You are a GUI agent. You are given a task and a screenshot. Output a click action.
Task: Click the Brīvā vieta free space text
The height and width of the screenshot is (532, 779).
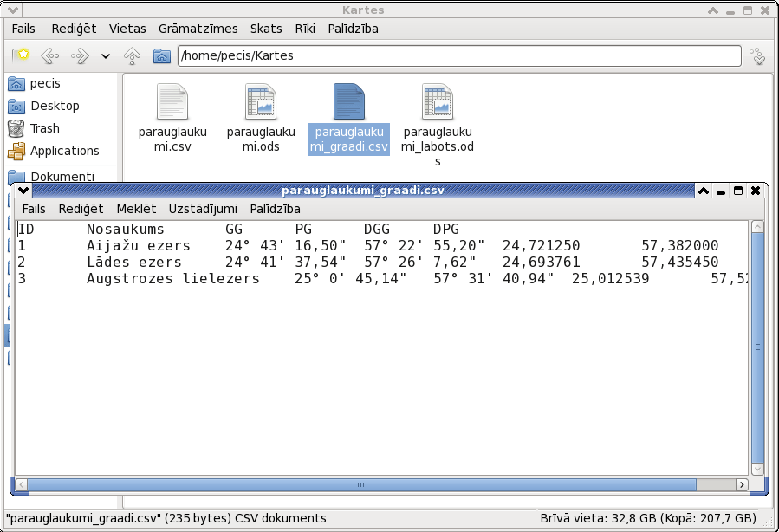[648, 519]
